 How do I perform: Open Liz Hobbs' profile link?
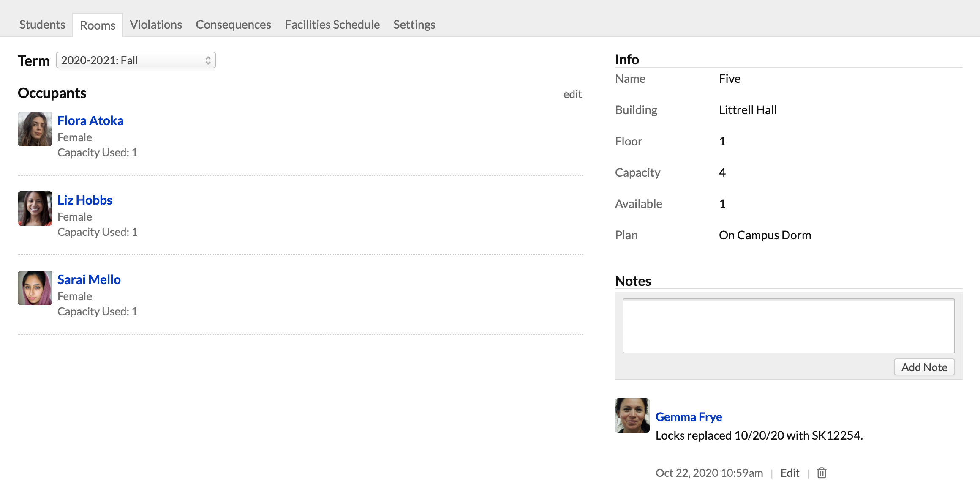click(x=85, y=200)
